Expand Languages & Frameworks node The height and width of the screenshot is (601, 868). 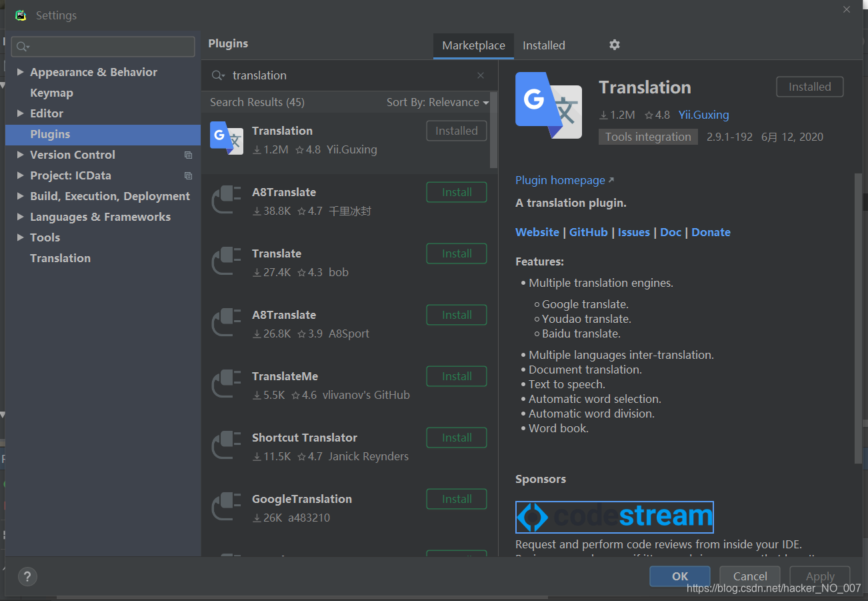(21, 217)
